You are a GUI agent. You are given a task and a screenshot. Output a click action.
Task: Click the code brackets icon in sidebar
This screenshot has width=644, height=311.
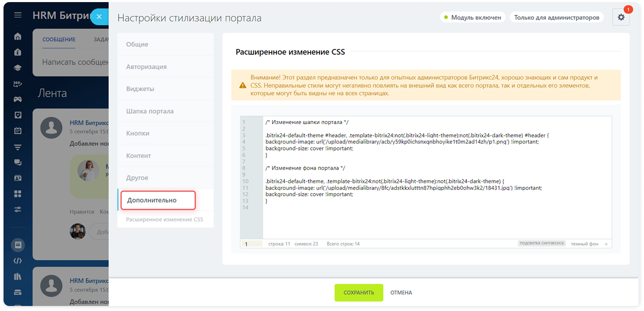coord(18,261)
